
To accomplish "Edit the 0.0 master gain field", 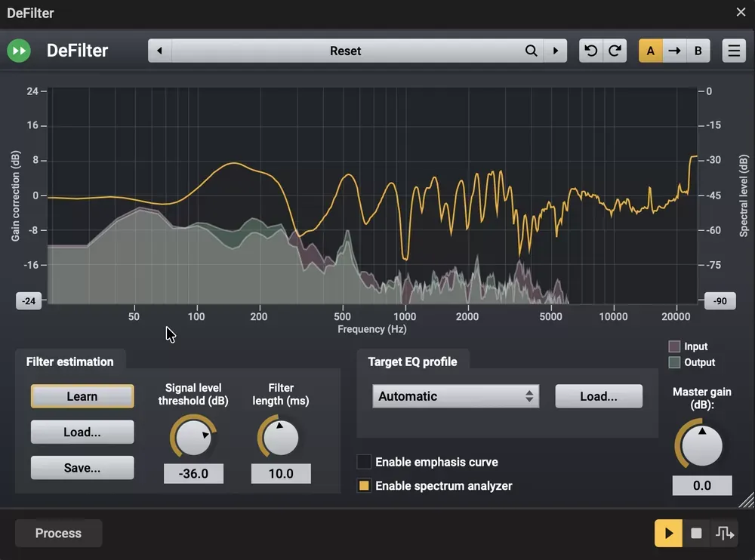I will [702, 485].
